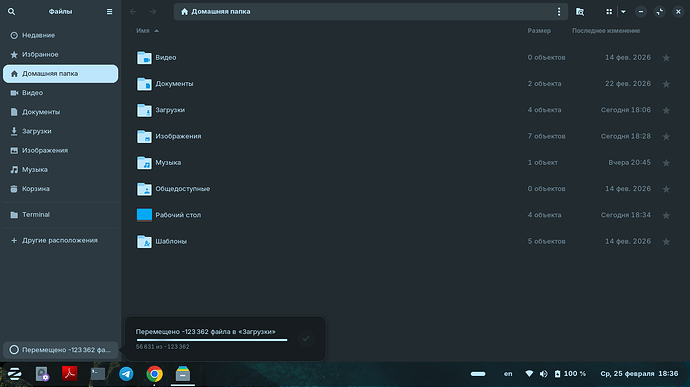Click the move operation progress bar
Viewport: 690px width, 387px height.
click(212, 340)
